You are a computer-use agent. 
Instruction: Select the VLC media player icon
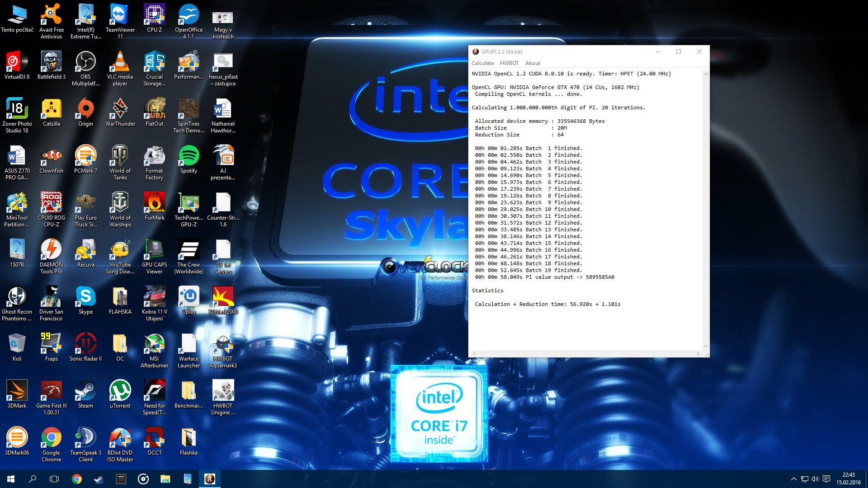[x=120, y=69]
